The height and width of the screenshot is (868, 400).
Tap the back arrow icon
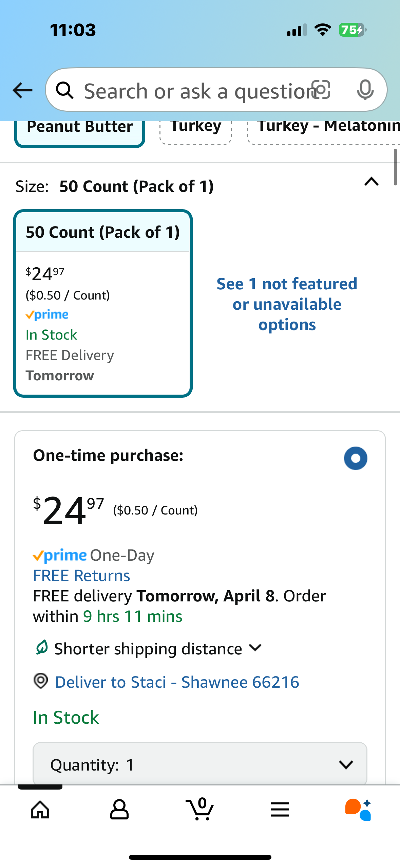click(x=22, y=90)
